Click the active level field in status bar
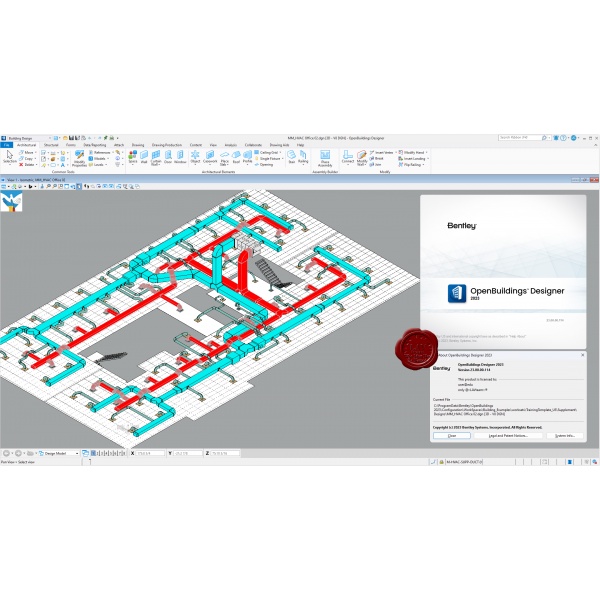Image resolution: width=600 pixels, height=600 pixels. point(464,462)
